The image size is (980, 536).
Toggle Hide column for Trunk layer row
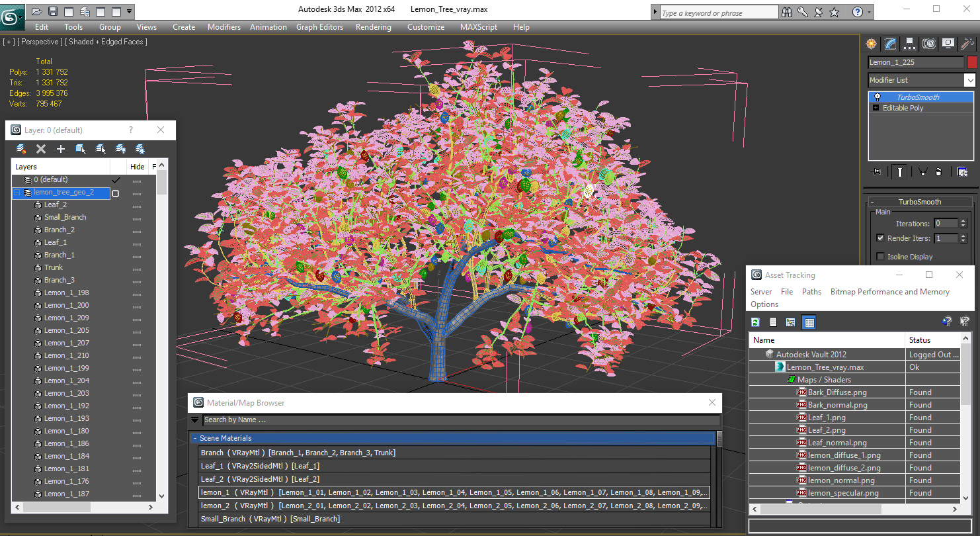(137, 269)
